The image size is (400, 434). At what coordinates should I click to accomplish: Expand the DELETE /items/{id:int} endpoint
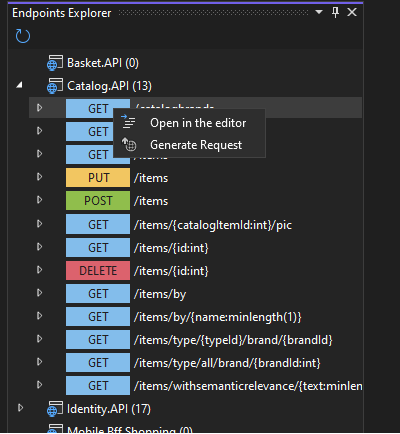click(x=40, y=269)
